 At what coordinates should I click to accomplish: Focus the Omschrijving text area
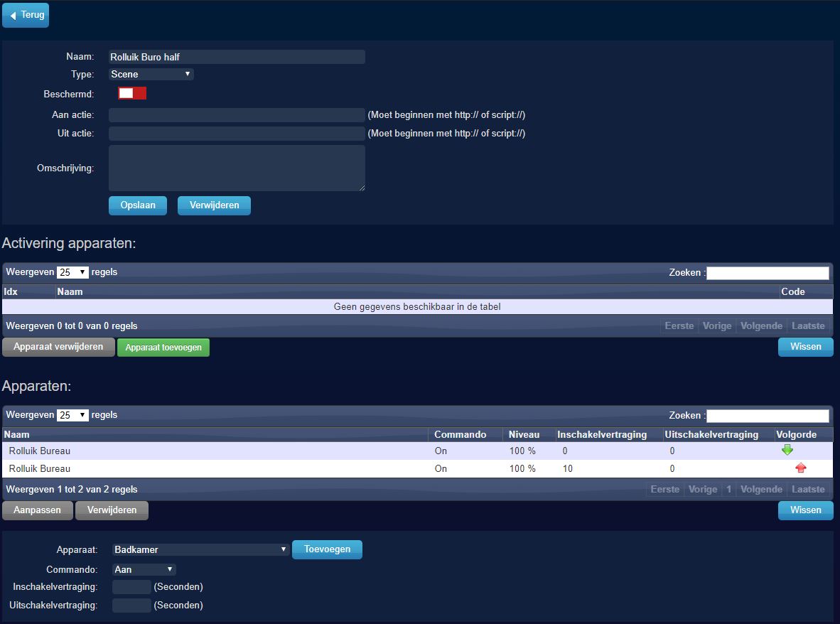[x=237, y=168]
